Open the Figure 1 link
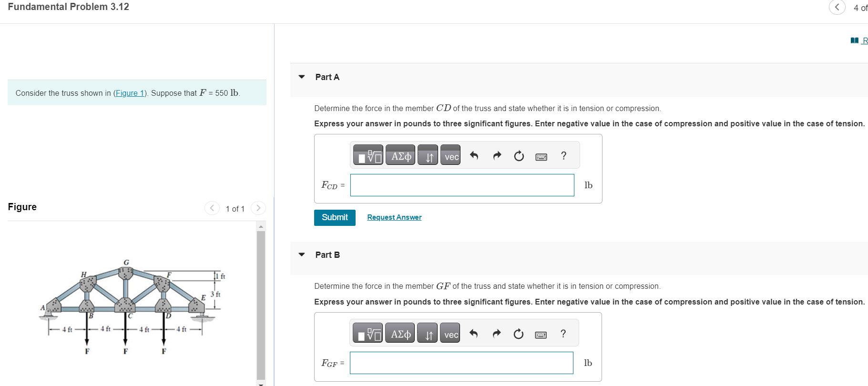 [x=130, y=93]
